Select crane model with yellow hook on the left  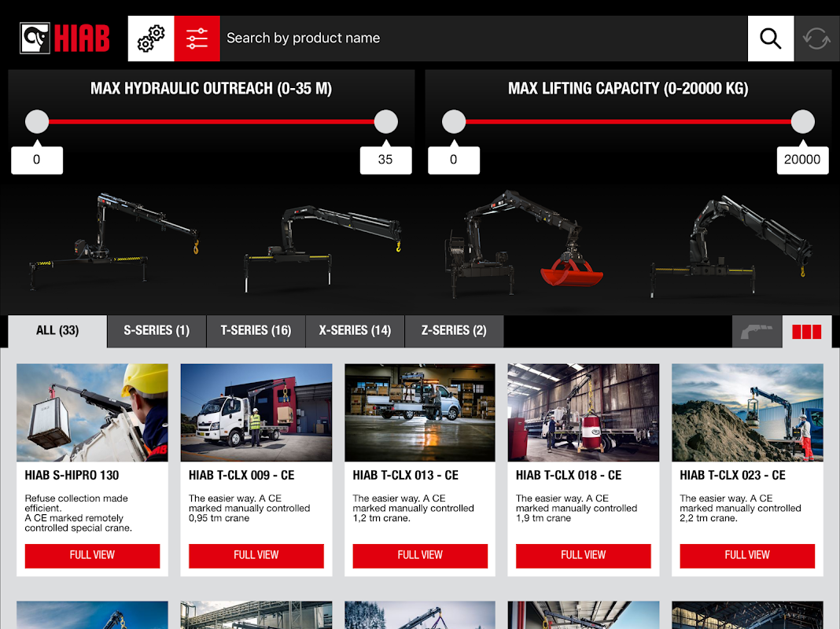(113, 242)
